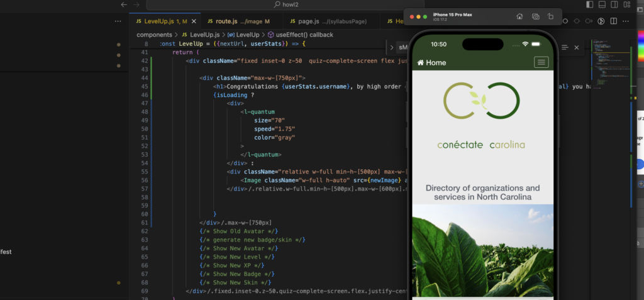The width and height of the screenshot is (644, 300).
Task: Take simulator screenshot with camera icon
Action: [x=536, y=16]
